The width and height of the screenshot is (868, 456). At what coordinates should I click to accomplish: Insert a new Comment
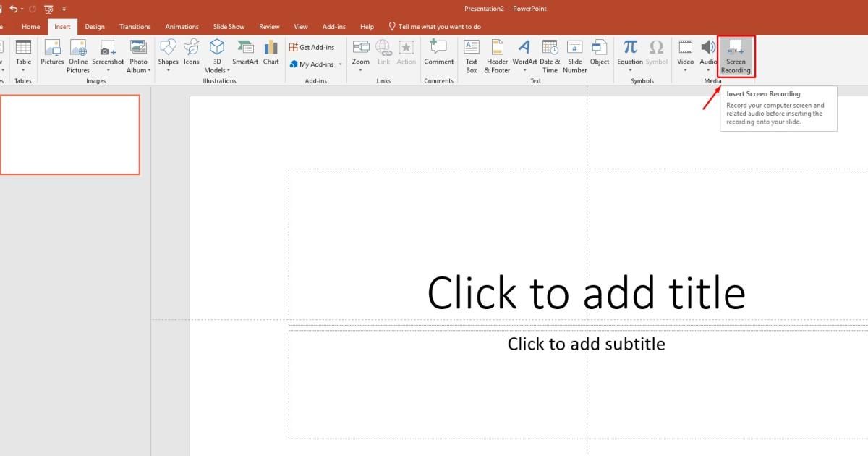[438, 56]
